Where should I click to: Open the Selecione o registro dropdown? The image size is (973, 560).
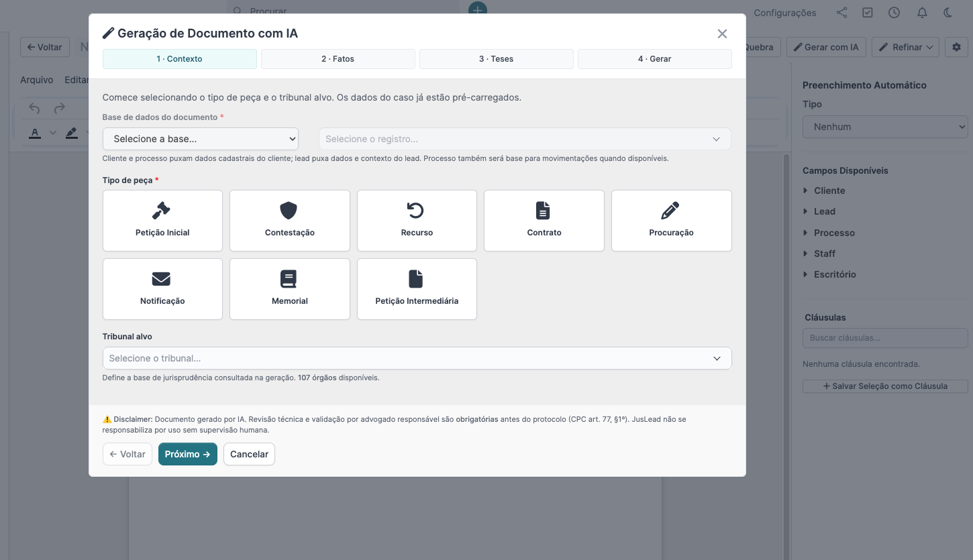(525, 139)
